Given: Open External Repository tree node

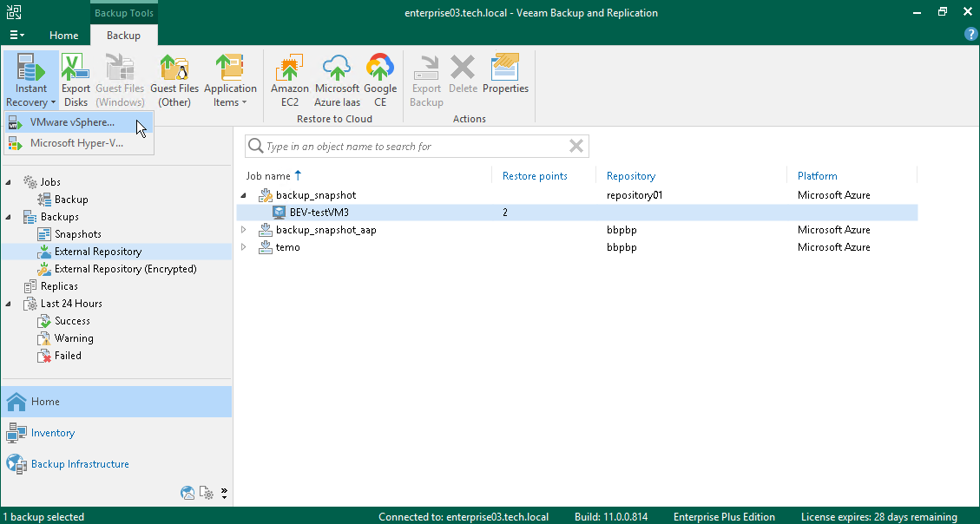Looking at the screenshot, I should tap(98, 252).
